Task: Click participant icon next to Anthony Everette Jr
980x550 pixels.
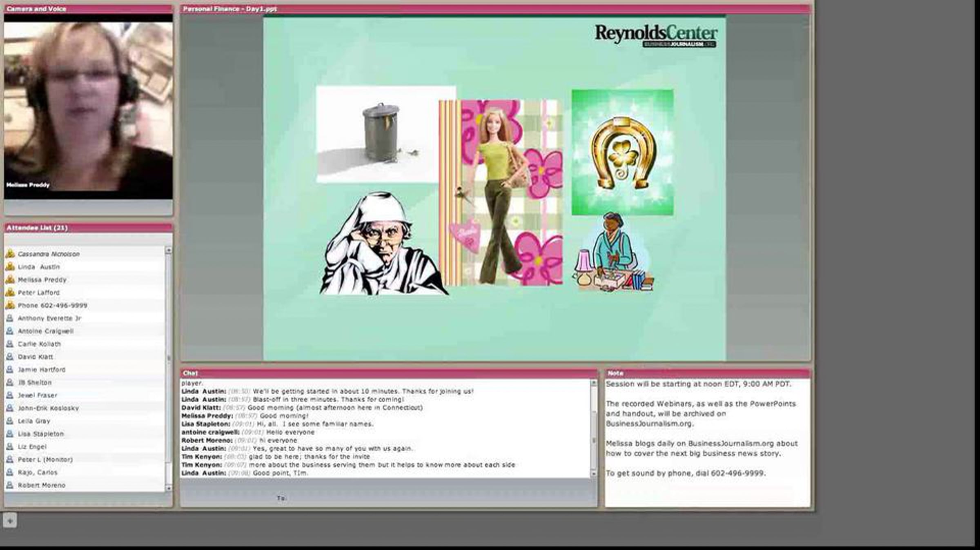Action: click(10, 318)
